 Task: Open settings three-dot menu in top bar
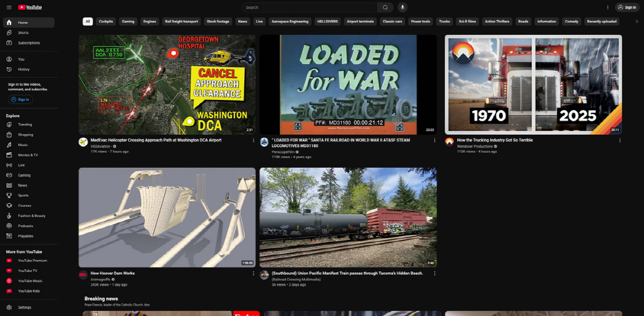pos(607,7)
